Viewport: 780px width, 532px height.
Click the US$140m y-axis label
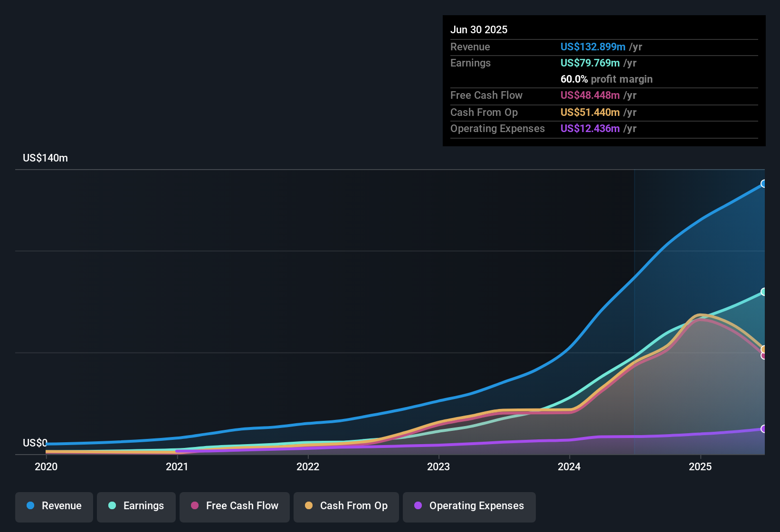click(45, 158)
